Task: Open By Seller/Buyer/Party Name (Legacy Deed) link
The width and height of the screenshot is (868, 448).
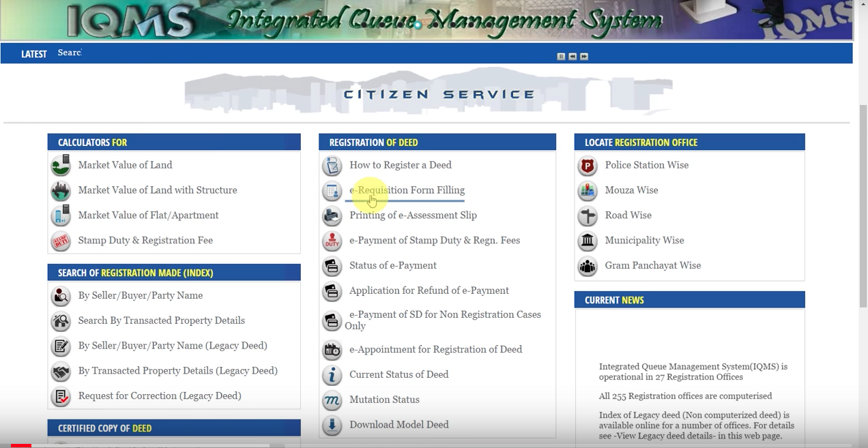Action: (x=173, y=346)
